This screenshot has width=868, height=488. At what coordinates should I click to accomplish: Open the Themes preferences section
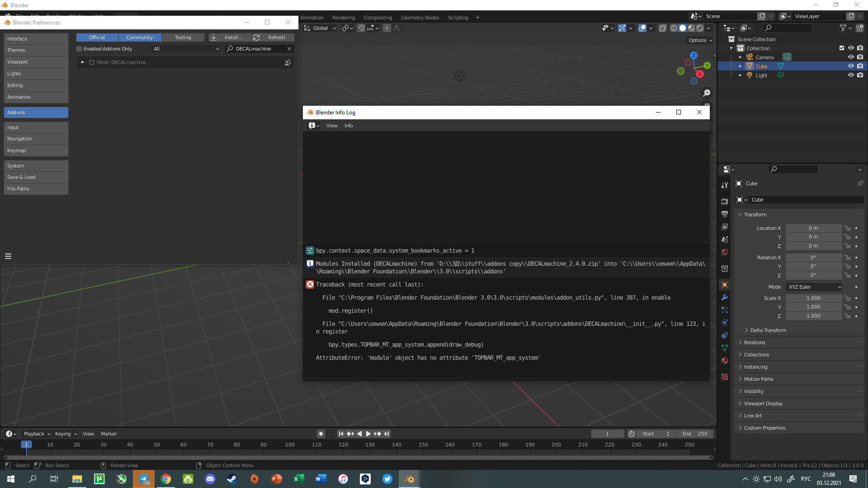36,50
